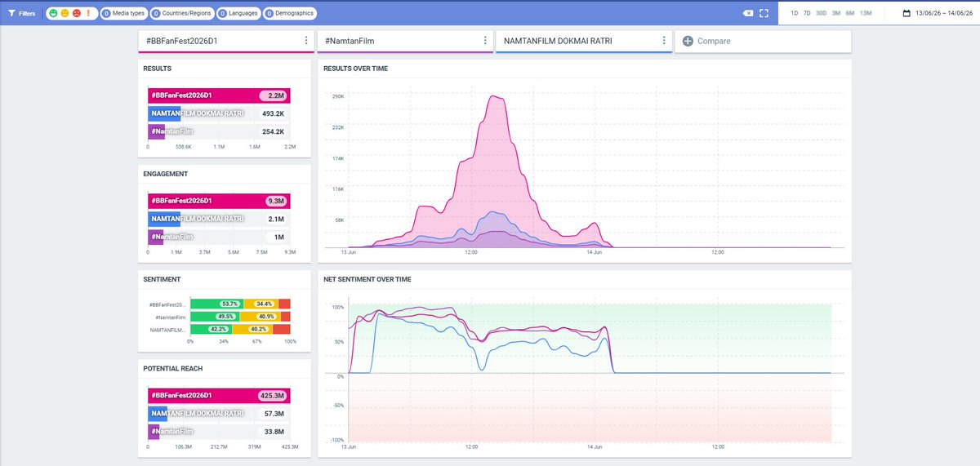
Task: Click the 1M engagement value
Action: 278,237
